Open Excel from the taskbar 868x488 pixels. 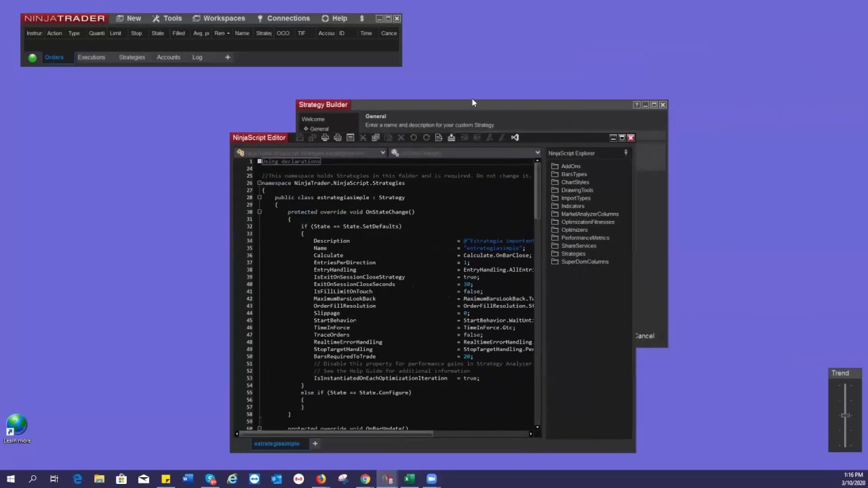tap(409, 479)
